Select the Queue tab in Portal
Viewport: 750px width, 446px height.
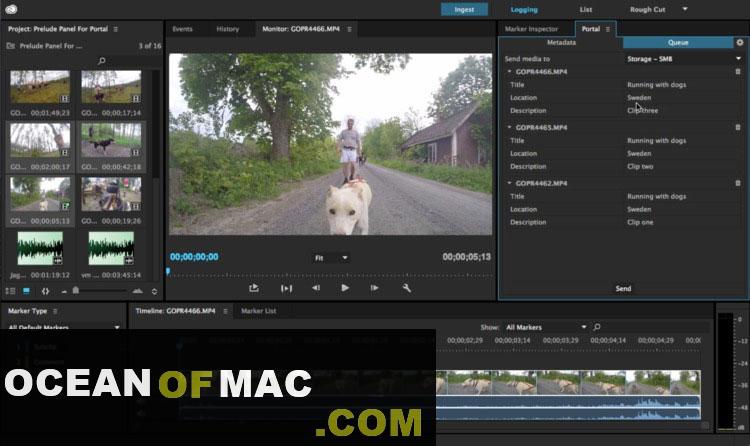pos(678,43)
